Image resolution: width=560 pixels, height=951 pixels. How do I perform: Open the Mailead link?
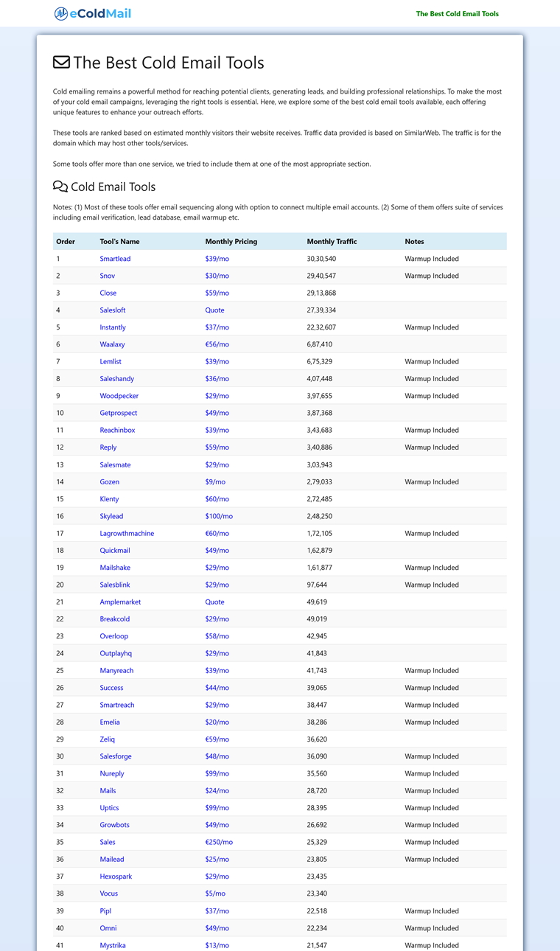(x=112, y=859)
